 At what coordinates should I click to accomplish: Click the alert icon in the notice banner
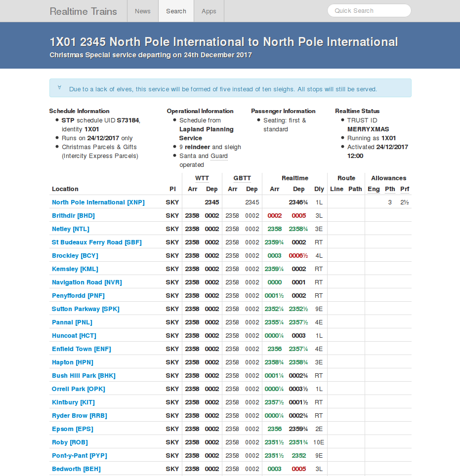(x=60, y=88)
